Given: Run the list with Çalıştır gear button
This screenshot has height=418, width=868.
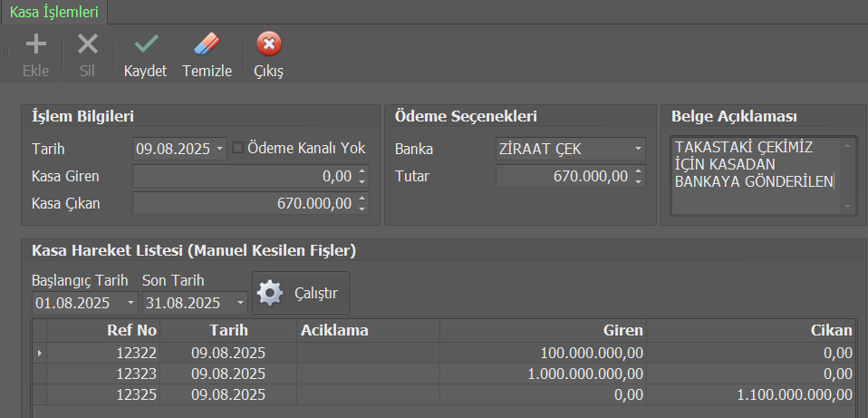Looking at the screenshot, I should pyautogui.click(x=300, y=294).
